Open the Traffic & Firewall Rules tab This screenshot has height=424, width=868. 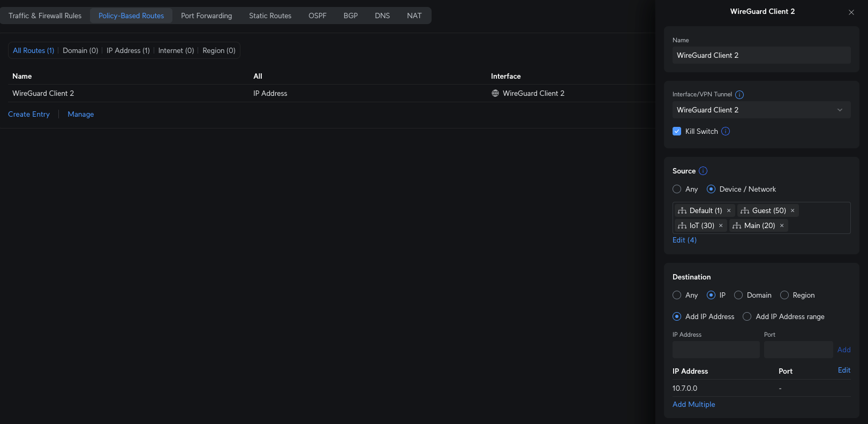tap(45, 16)
